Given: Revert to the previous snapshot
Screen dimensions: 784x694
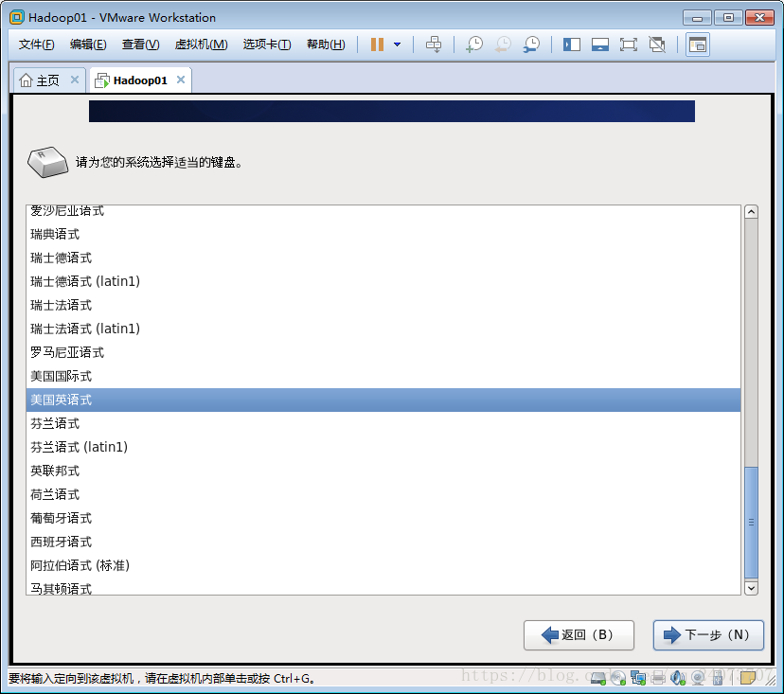Looking at the screenshot, I should (x=503, y=44).
